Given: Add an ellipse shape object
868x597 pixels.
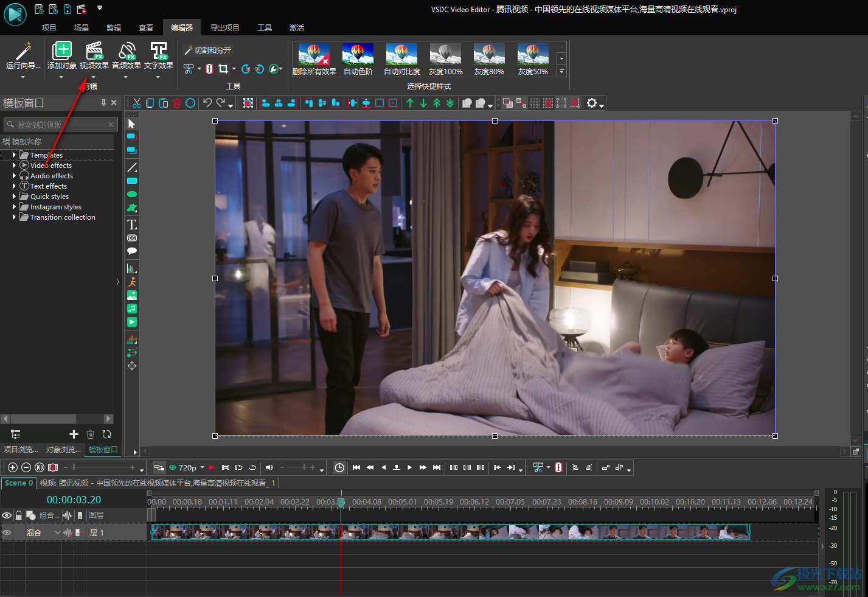Looking at the screenshot, I should pos(132,194).
